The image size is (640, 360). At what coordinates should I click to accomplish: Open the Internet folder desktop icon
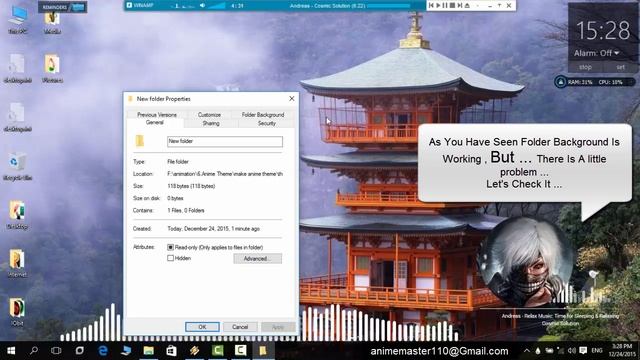tap(17, 263)
